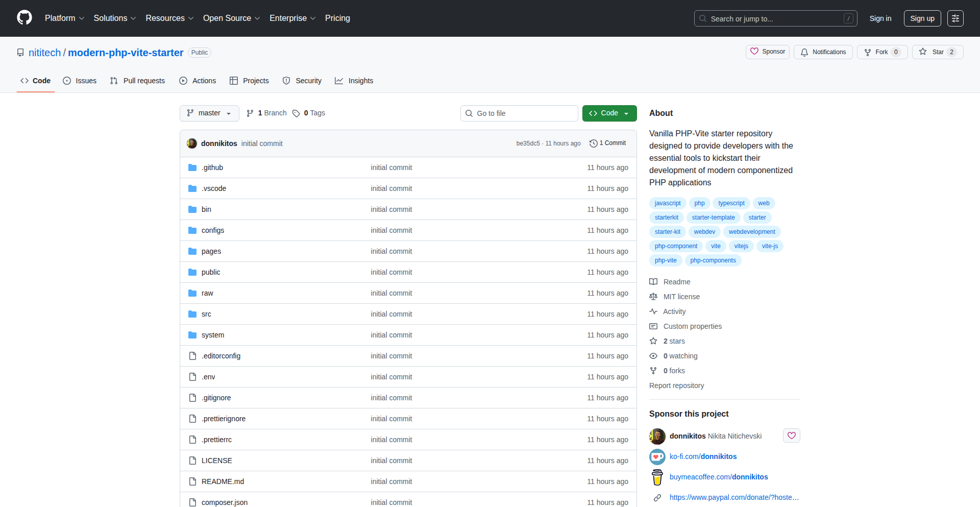Click the Buy Me a Coffee cup icon
980x507 pixels.
[657, 477]
